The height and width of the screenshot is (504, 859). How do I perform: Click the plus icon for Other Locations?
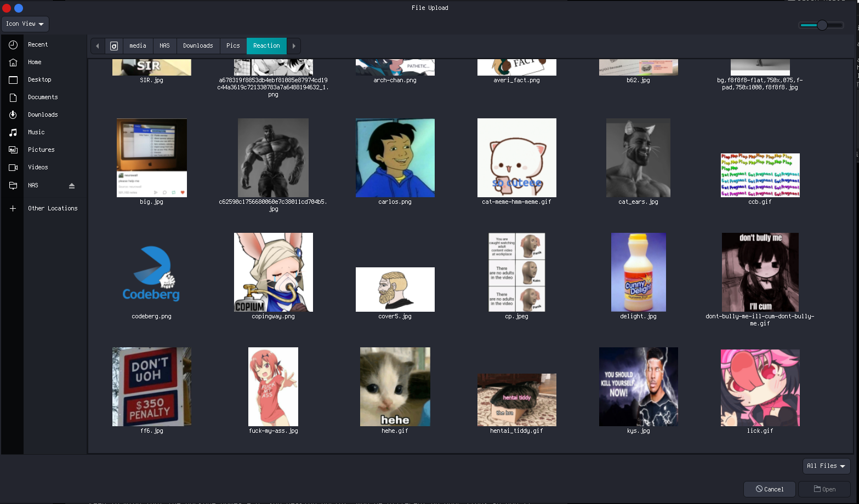pyautogui.click(x=13, y=209)
